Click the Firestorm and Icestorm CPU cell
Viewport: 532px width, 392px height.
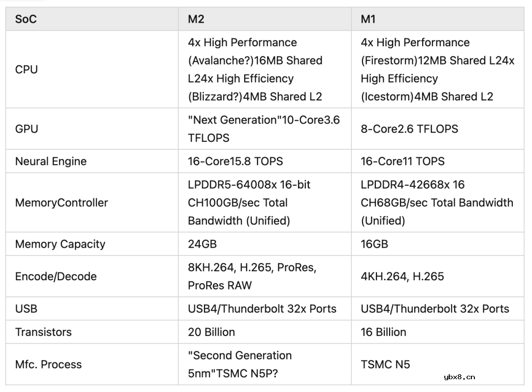coord(437,69)
